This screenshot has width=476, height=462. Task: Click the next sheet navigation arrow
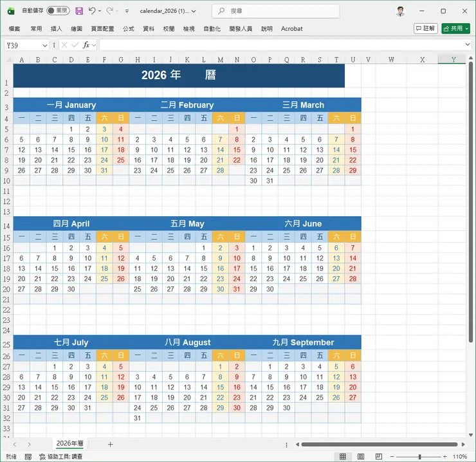[x=29, y=445]
